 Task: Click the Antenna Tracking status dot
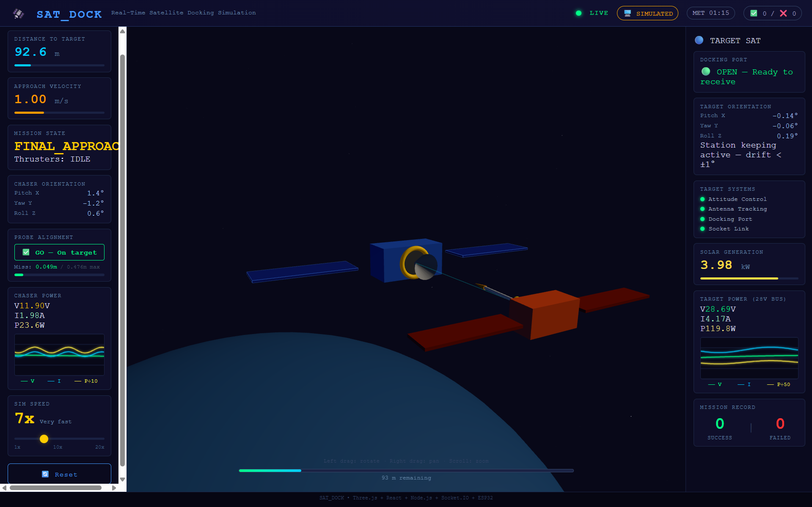tap(702, 209)
